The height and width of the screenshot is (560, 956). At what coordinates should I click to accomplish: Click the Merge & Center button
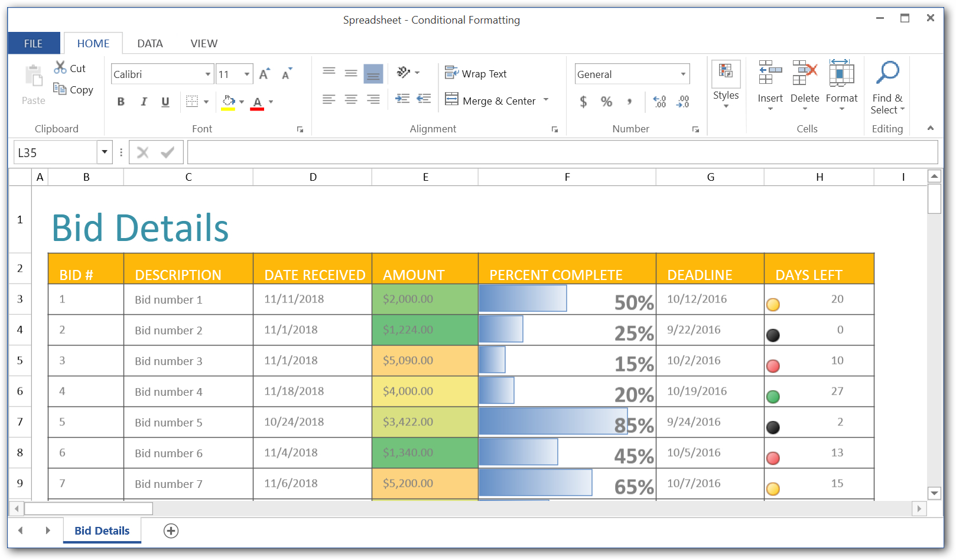pos(491,100)
